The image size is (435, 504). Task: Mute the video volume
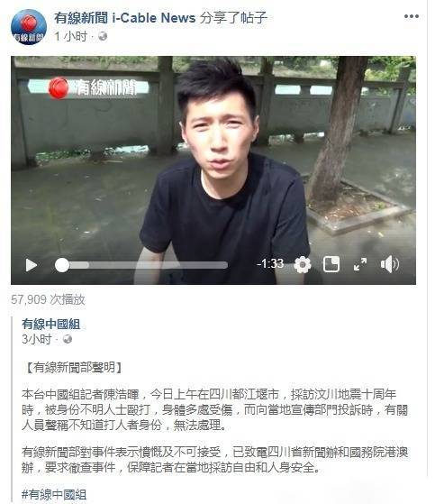tap(389, 264)
